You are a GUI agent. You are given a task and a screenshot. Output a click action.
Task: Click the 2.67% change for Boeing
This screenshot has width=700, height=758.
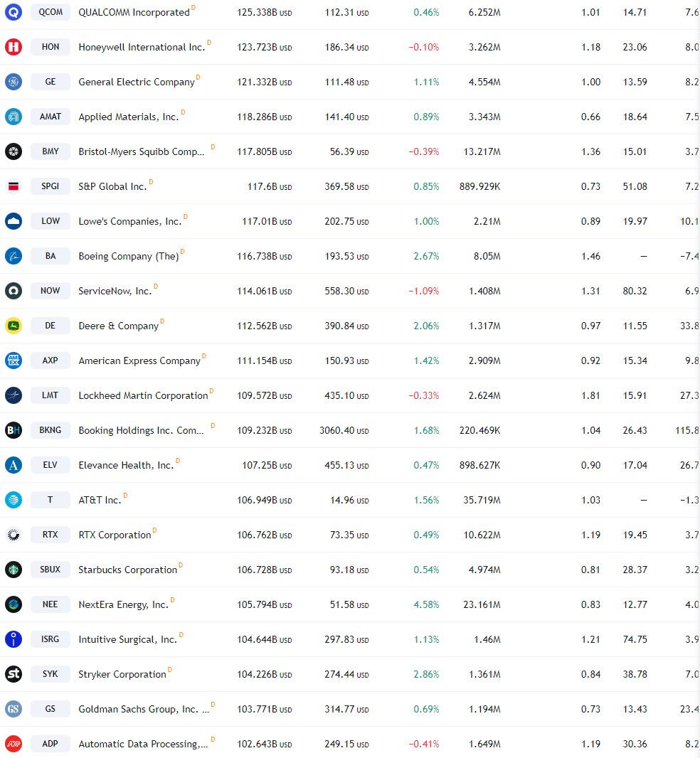(426, 256)
